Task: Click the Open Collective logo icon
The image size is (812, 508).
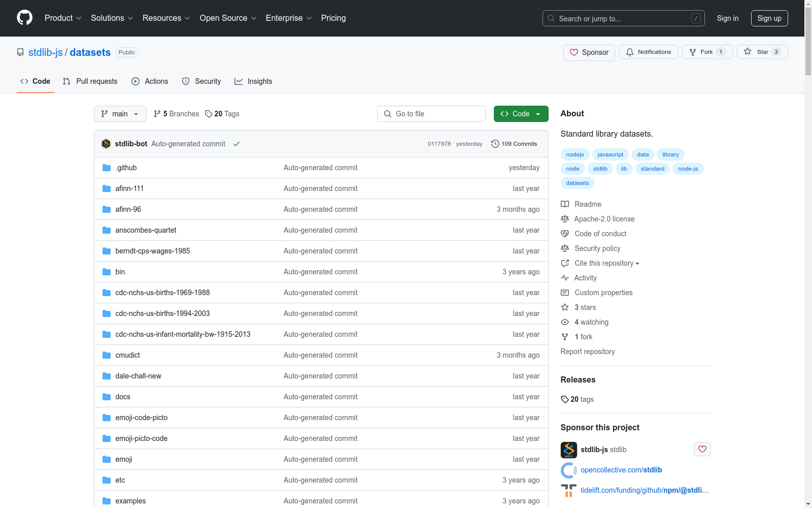Action: pyautogui.click(x=569, y=470)
